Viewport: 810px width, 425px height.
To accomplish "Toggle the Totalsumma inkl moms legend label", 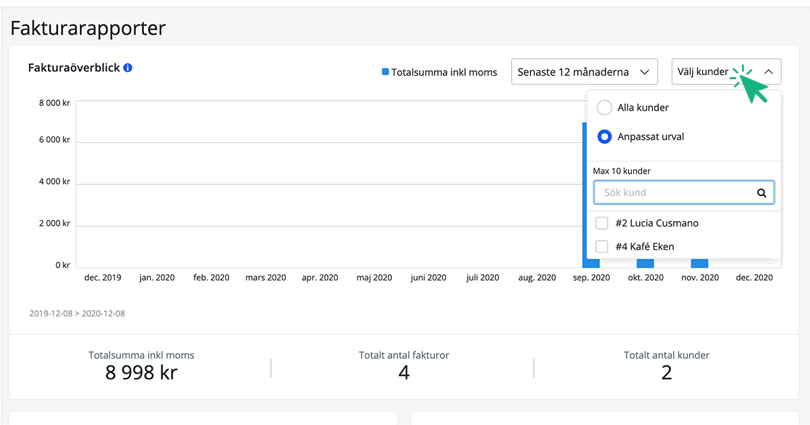I will pos(444,72).
